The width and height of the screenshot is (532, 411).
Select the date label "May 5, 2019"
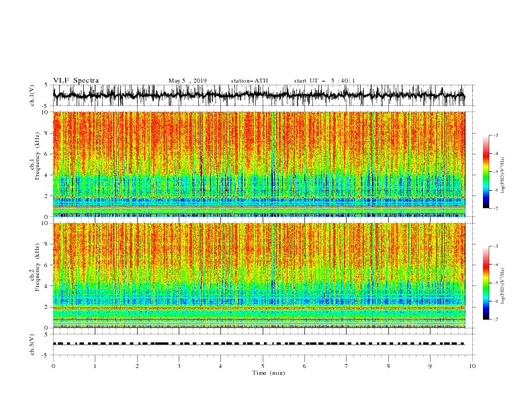pos(187,81)
